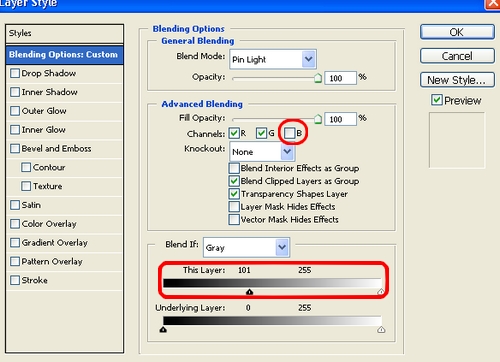Image resolution: width=500 pixels, height=362 pixels.
Task: Open the Gradient Overlay settings label
Action: 55,243
